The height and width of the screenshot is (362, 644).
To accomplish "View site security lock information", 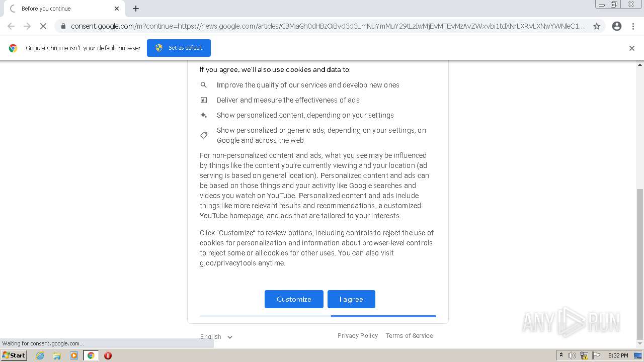I will point(63,26).
